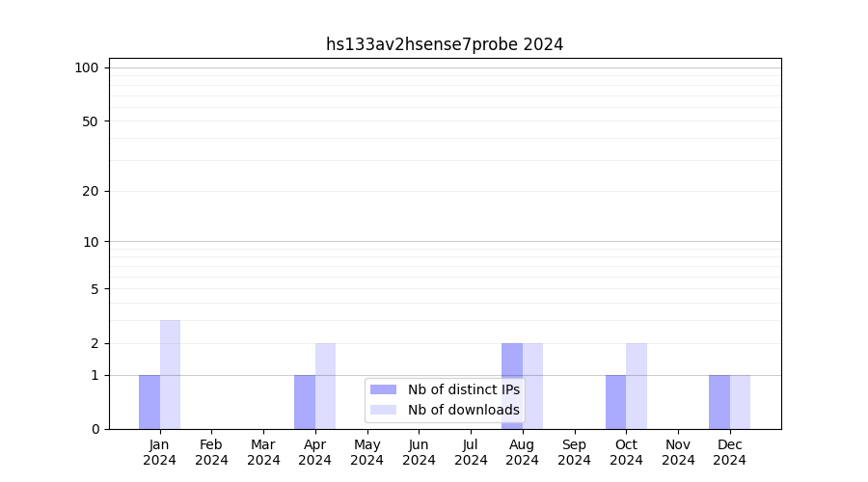Select the April distinct IPs bar
Image resolution: width=868 pixels, height=482 pixels.
tap(305, 402)
